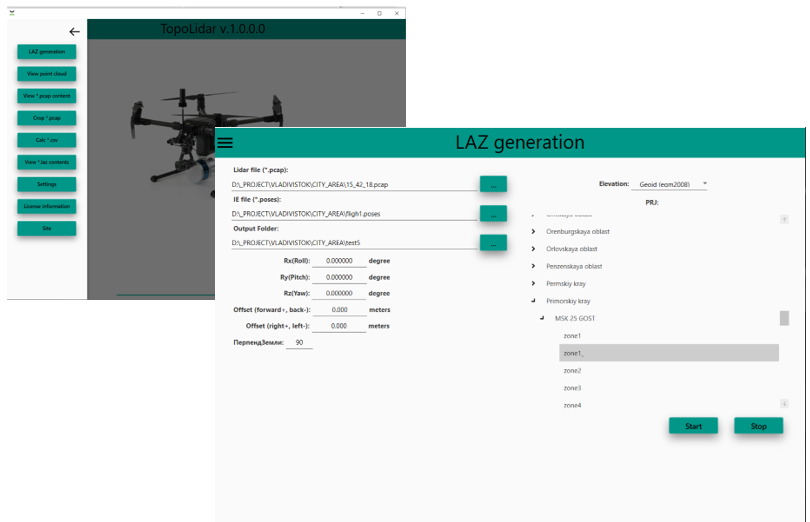Click the Start button
Screen dimensions: 810x522
pos(693,426)
